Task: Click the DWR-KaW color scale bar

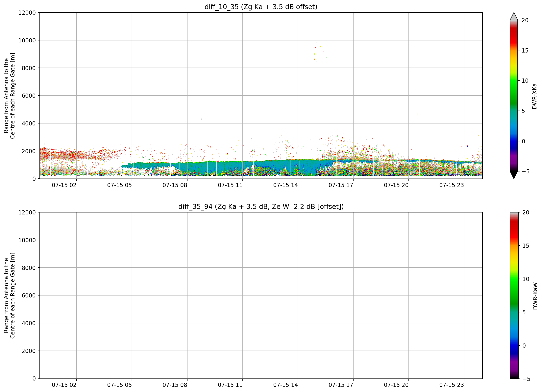Action: 514,295
